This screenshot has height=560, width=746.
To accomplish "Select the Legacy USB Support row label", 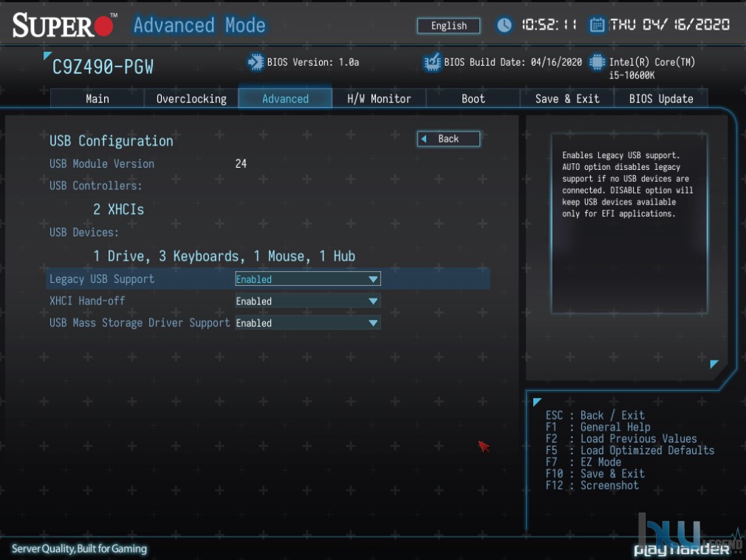I will click(x=102, y=279).
